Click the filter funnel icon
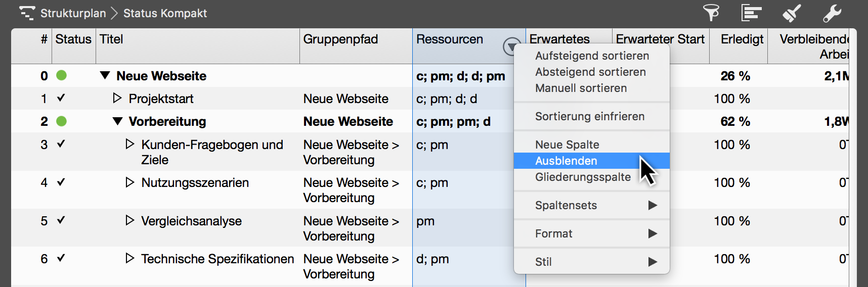 [x=711, y=13]
